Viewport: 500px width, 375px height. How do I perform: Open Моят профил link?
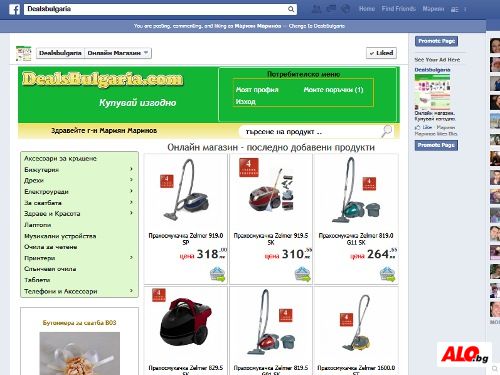tap(257, 90)
